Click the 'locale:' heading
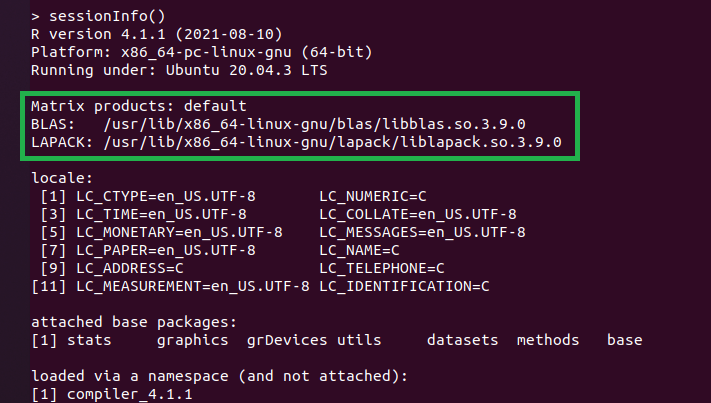711x403 pixels. (62, 179)
